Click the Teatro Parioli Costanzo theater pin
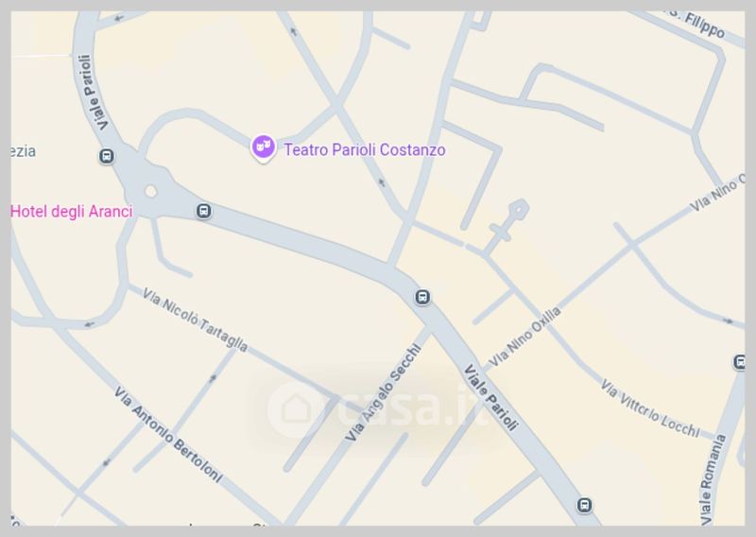This screenshot has width=756, height=537. pos(264,147)
